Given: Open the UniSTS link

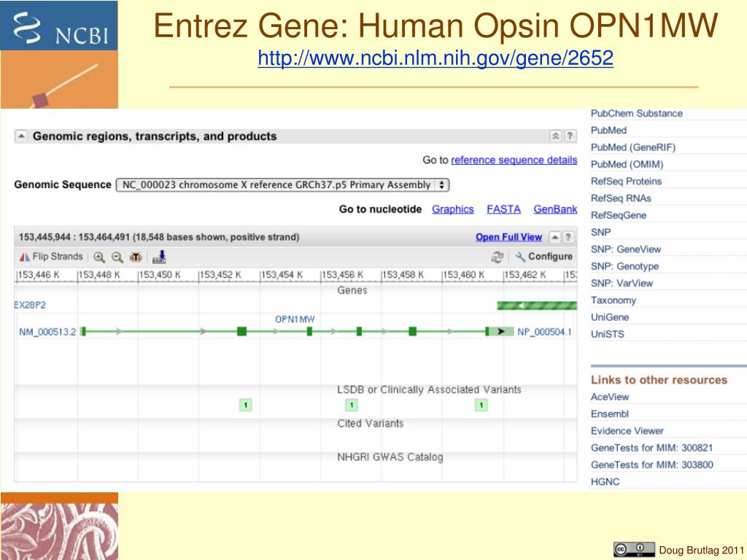Looking at the screenshot, I should 608,334.
